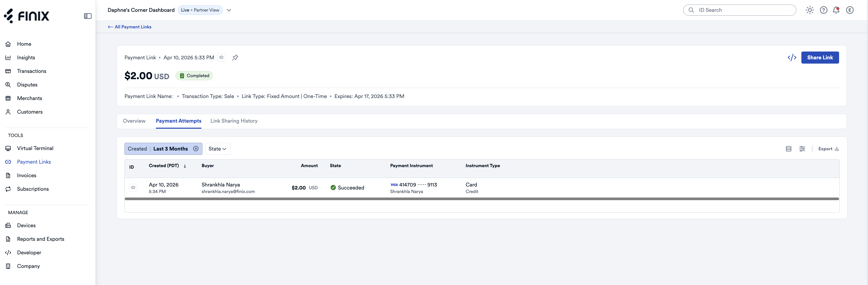Screen dimensions: 868x285
Task: Click the Reports and Exports icon
Action: pyautogui.click(x=8, y=239)
